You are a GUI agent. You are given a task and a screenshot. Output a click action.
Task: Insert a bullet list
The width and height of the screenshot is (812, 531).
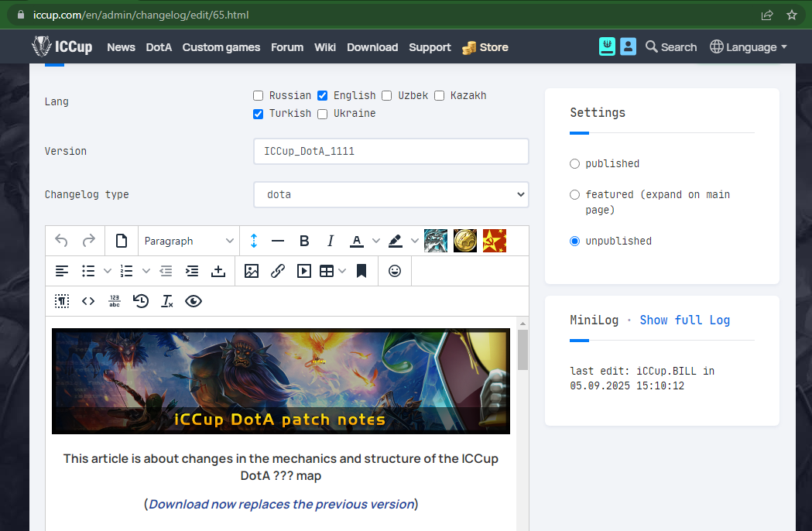click(88, 271)
